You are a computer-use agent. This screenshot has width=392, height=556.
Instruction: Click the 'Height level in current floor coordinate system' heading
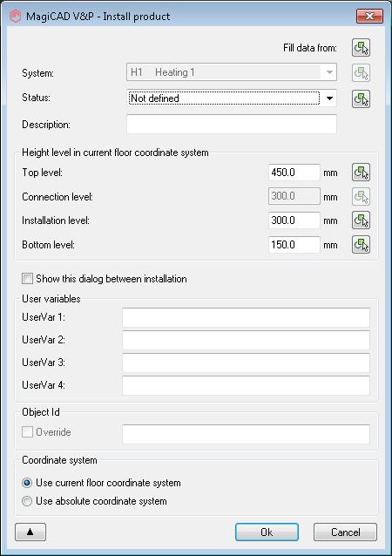click(115, 153)
